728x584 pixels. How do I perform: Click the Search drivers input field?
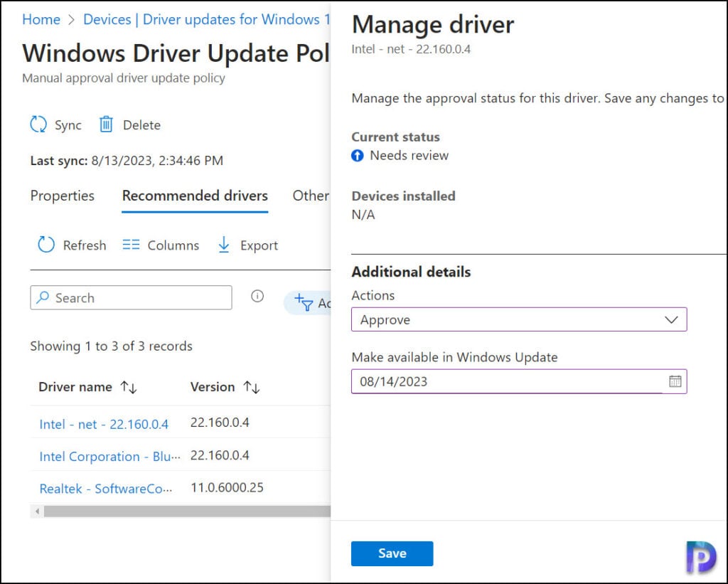(x=131, y=297)
